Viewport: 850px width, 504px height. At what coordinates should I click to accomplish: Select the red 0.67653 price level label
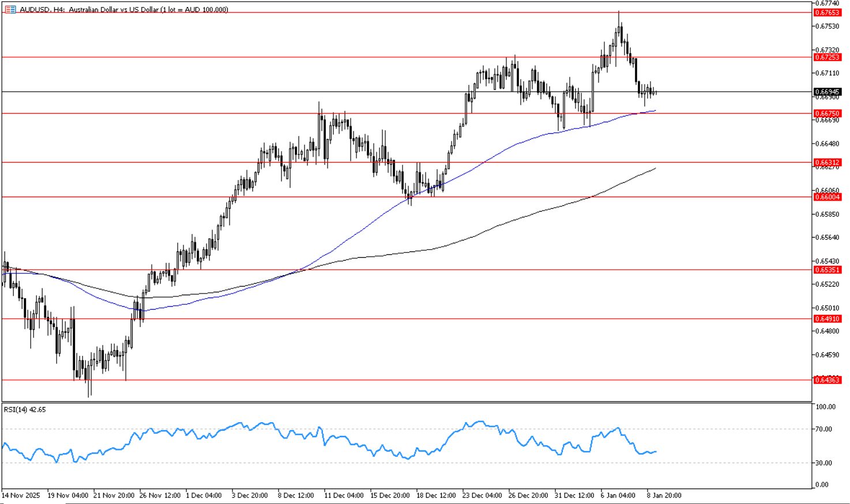coord(827,13)
